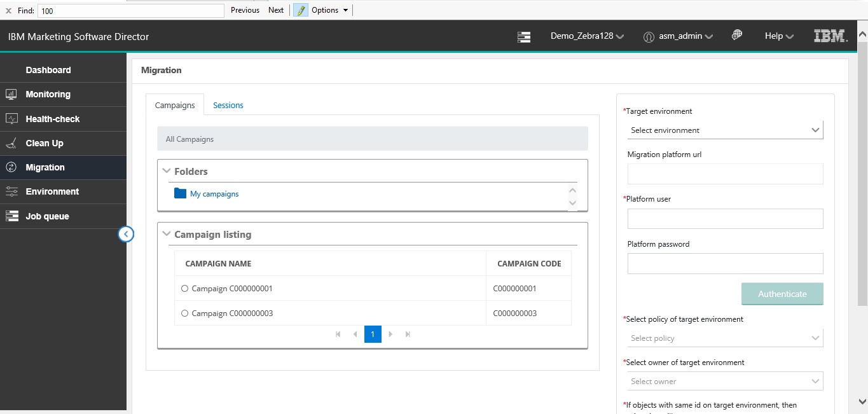Collapse the Folders section
This screenshot has width=868, height=414.
[x=167, y=171]
